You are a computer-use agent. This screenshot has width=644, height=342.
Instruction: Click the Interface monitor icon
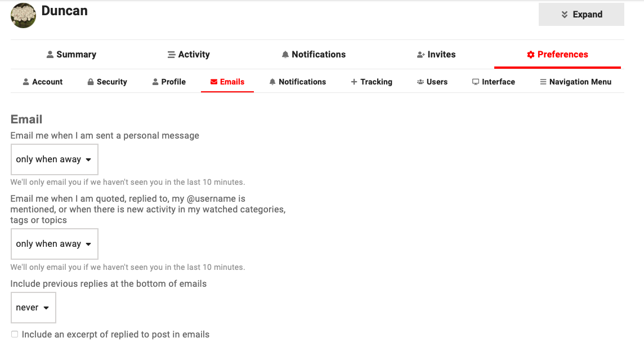coord(476,82)
